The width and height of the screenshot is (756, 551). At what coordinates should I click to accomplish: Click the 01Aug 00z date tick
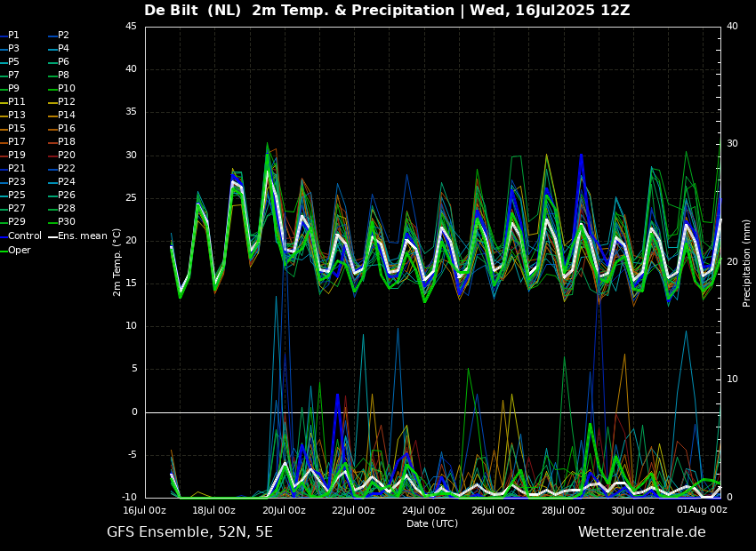702,509
